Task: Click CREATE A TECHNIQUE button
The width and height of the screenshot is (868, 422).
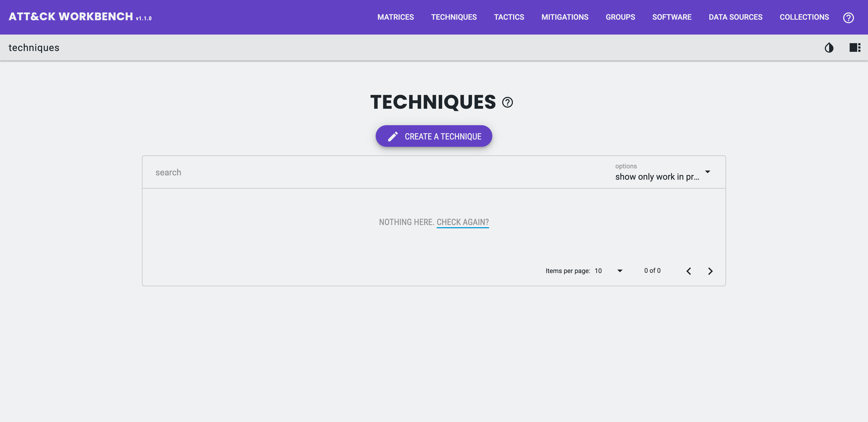Action: (x=433, y=136)
